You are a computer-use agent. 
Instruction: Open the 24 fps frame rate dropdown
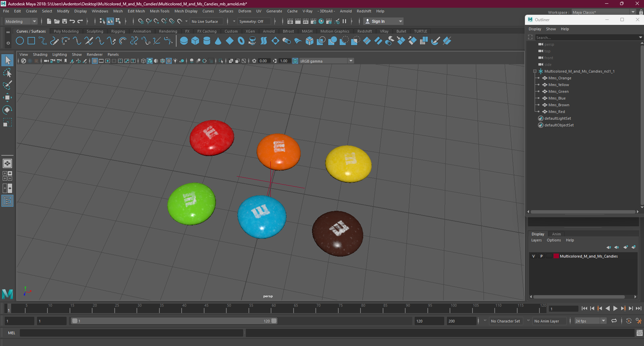click(x=590, y=321)
